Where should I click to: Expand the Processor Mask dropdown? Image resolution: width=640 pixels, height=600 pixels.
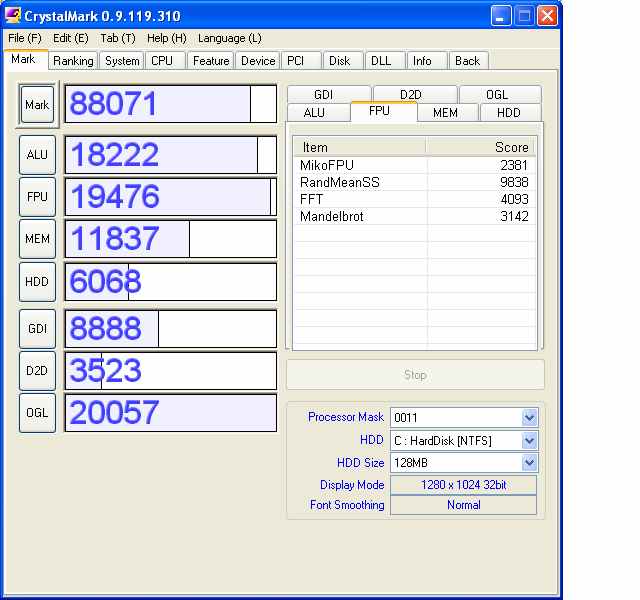coord(529,417)
